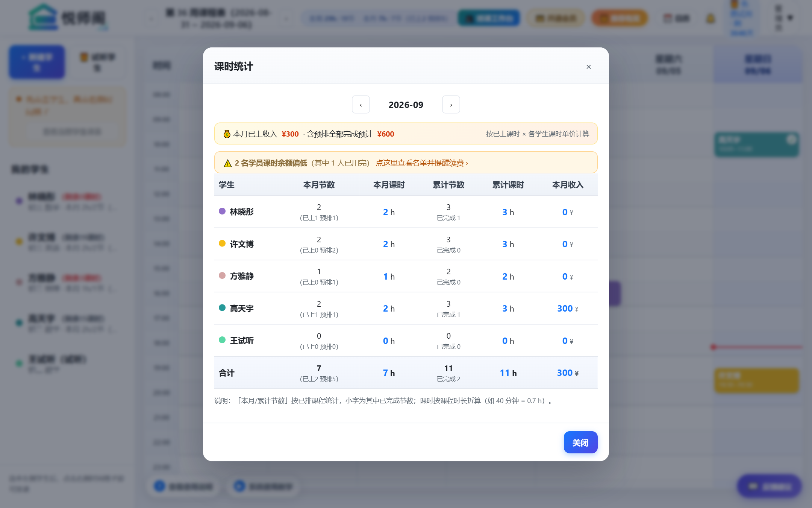Click the 学生 column header
This screenshot has height=508, width=812.
click(x=227, y=185)
